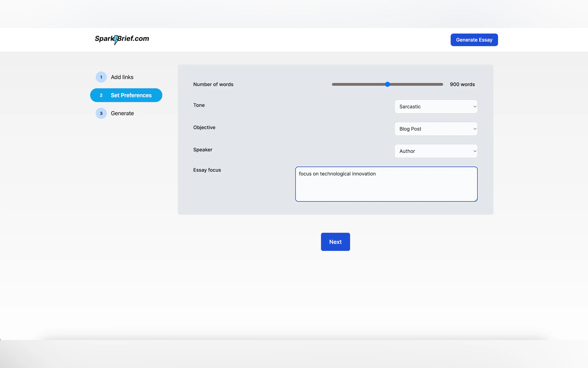Click the 900 words value label
This screenshot has width=588, height=368.
click(x=462, y=84)
